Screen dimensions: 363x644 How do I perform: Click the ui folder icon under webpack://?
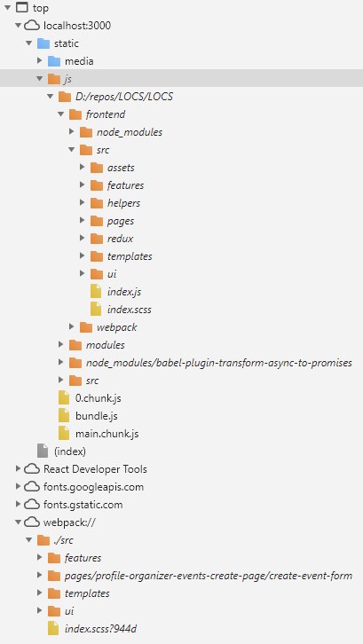(54, 610)
